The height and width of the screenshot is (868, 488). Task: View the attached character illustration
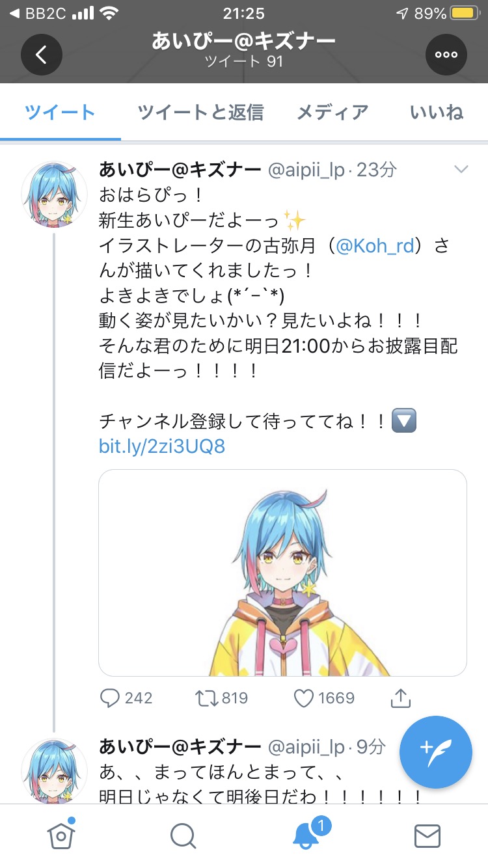pos(282,573)
